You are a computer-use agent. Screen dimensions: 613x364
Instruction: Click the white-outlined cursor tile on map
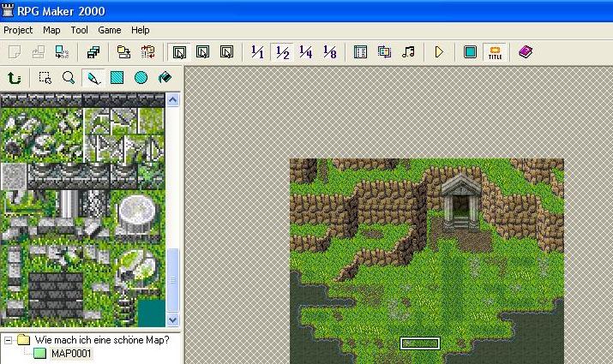tap(420, 343)
